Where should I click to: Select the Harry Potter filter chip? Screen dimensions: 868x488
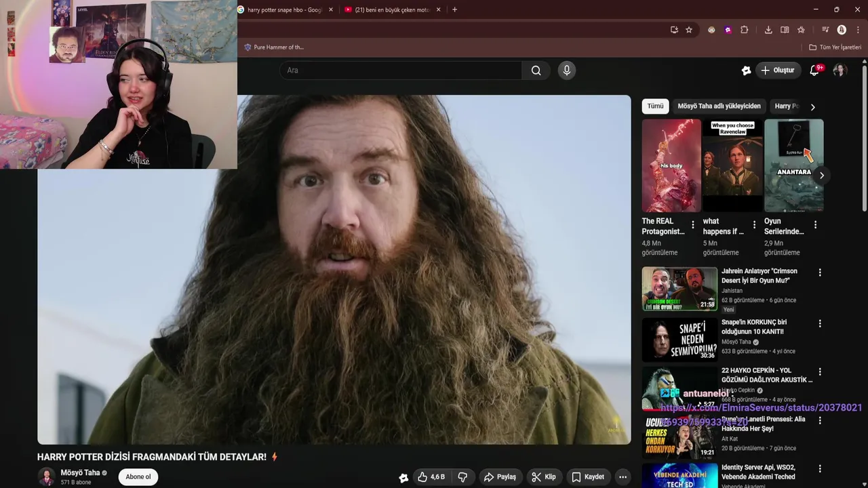[x=787, y=106]
